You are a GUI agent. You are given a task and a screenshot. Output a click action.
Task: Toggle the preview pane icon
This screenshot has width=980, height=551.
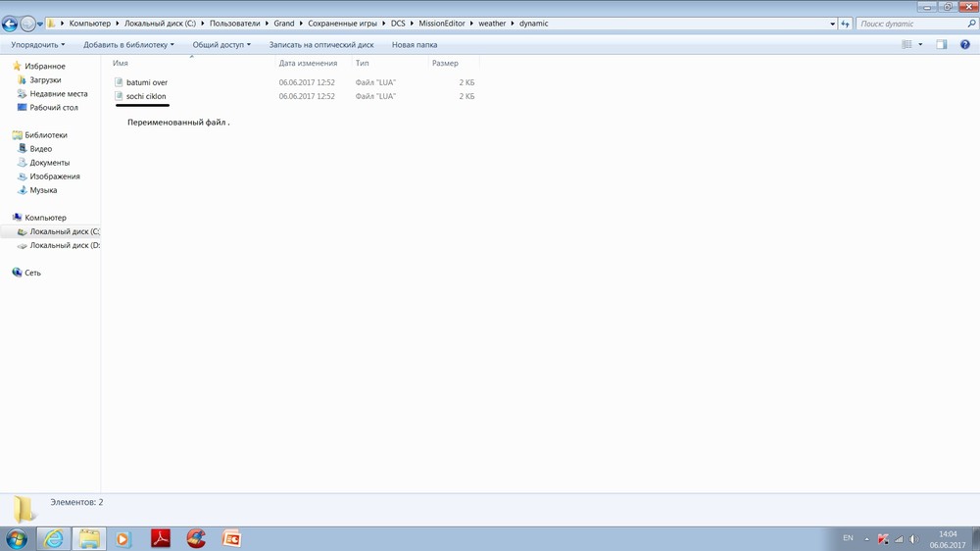pyautogui.click(x=941, y=44)
